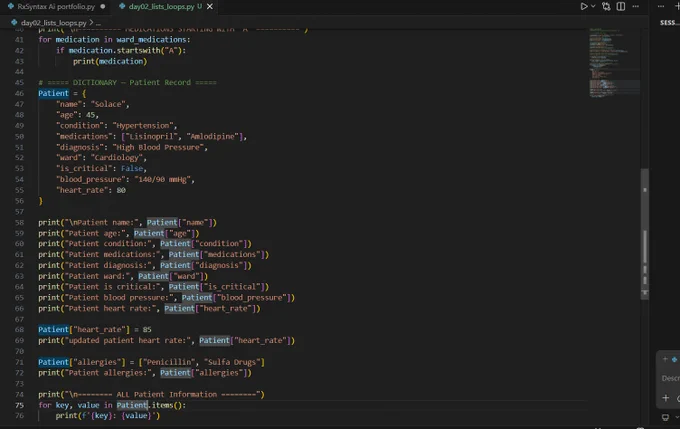
Task: Click 'startswith' method on line 42
Action: point(138,50)
